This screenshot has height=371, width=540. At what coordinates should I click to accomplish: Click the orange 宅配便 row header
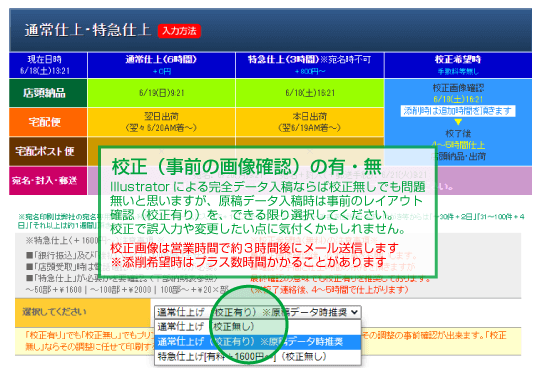[x=48, y=122]
